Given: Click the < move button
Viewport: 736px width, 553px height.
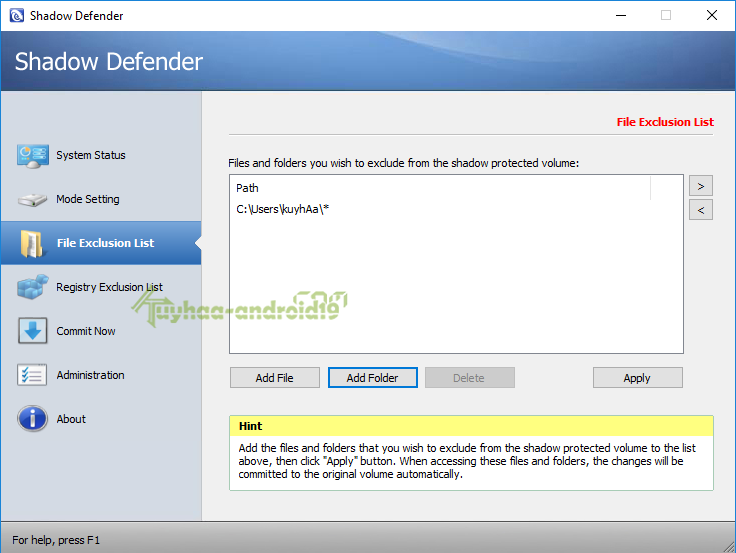Looking at the screenshot, I should click(x=701, y=210).
